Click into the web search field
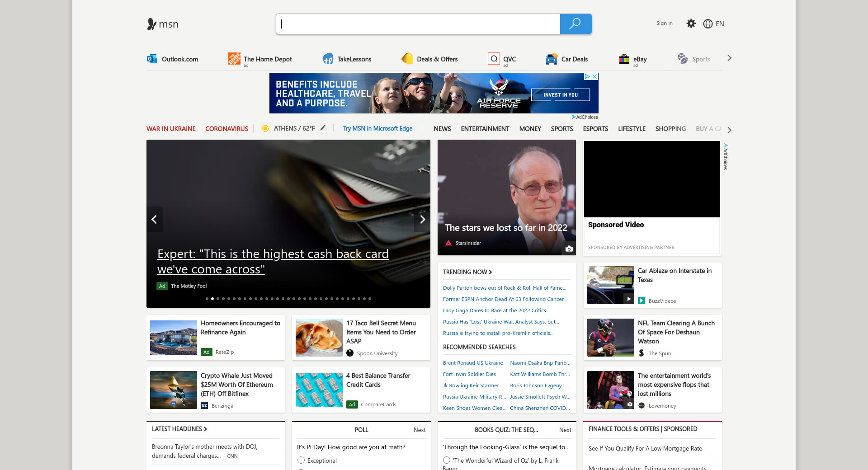Screen dimensions: 868x470 point(418,24)
